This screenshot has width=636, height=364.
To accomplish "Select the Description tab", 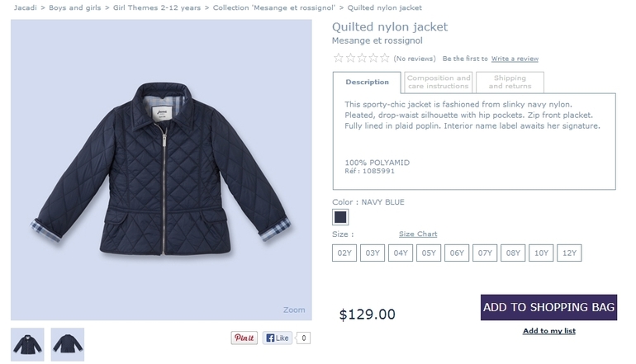I will pos(367,83).
